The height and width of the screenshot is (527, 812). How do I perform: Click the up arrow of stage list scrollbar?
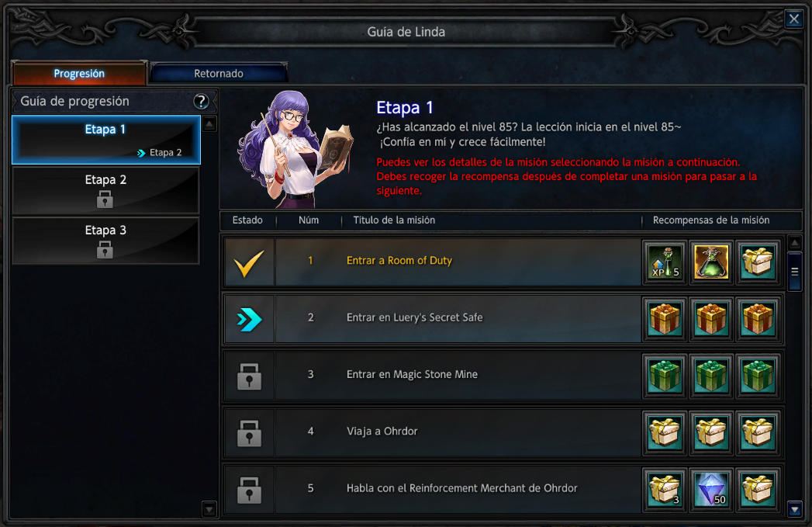point(209,124)
